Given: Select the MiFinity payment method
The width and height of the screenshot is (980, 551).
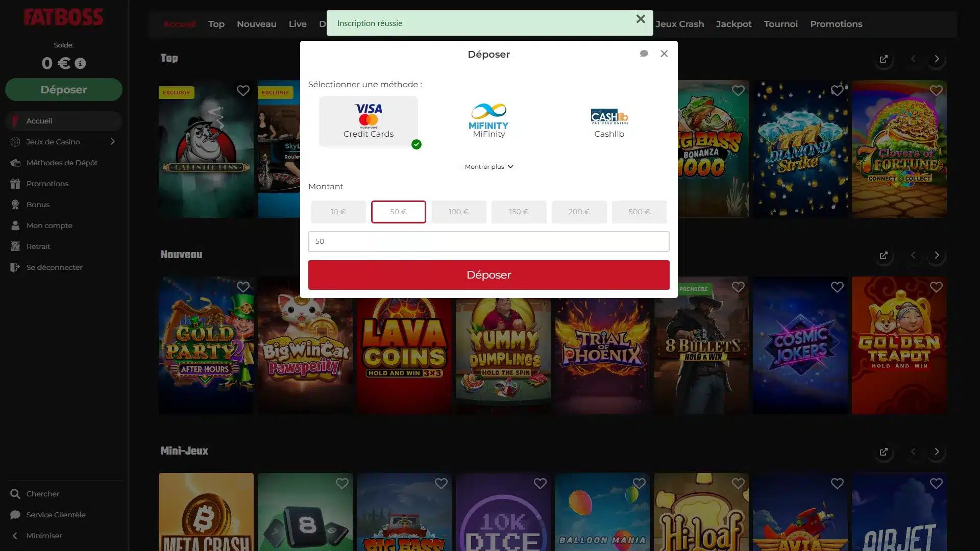Looking at the screenshot, I should (488, 120).
